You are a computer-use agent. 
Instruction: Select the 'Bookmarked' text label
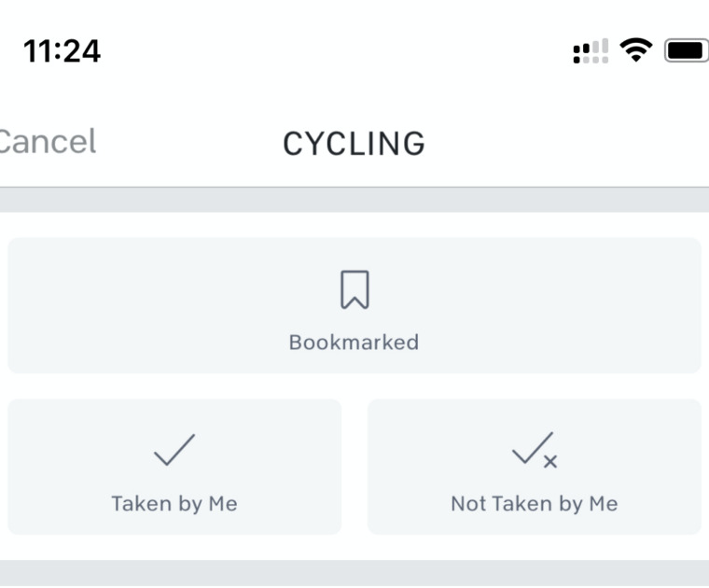(354, 343)
